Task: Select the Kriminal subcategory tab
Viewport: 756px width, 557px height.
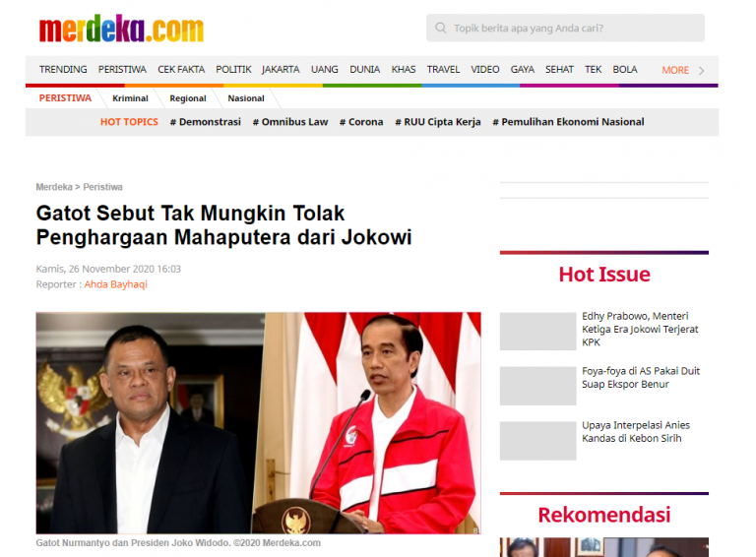Action: tap(130, 98)
